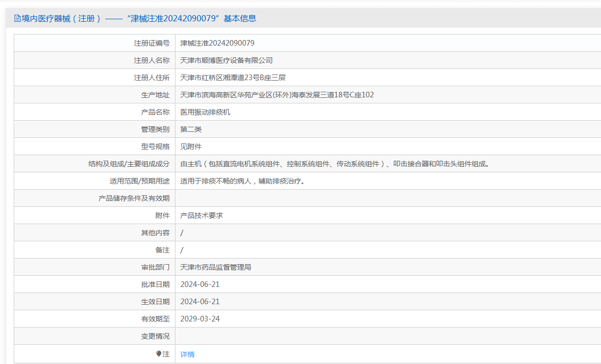601x364 pixels.
Task: Click the 批准日期 label
Action: click(155, 285)
